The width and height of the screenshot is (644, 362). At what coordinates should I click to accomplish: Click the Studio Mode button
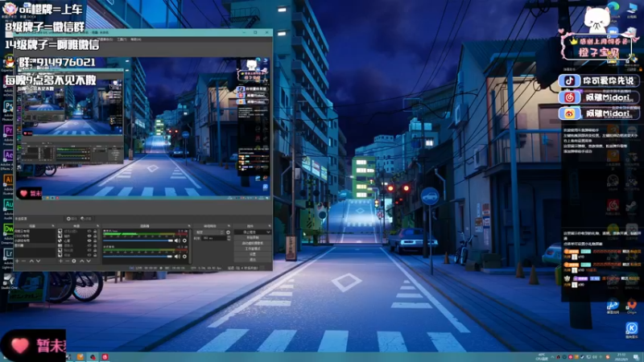tap(253, 249)
